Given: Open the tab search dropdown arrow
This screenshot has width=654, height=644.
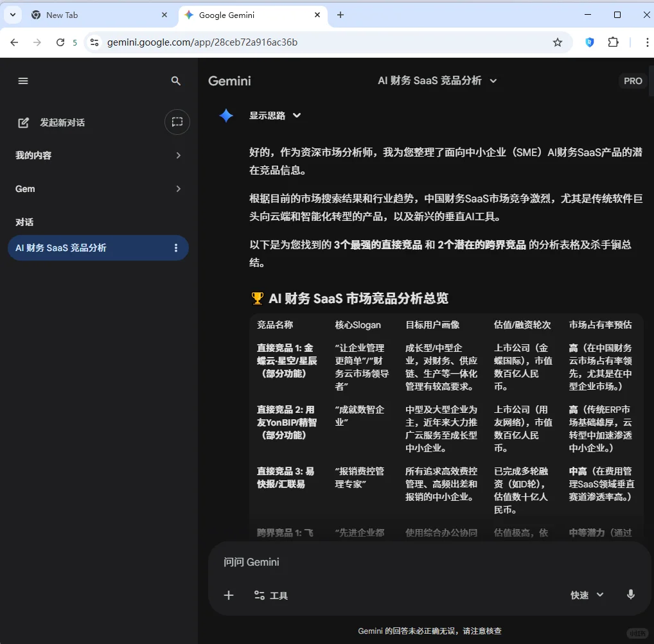Looking at the screenshot, I should pyautogui.click(x=13, y=15).
